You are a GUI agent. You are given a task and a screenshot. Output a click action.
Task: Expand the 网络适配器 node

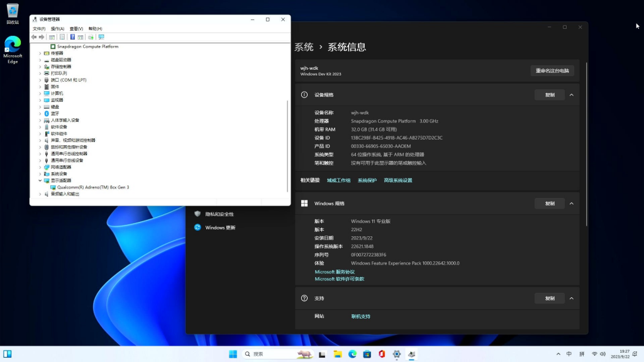tap(40, 167)
